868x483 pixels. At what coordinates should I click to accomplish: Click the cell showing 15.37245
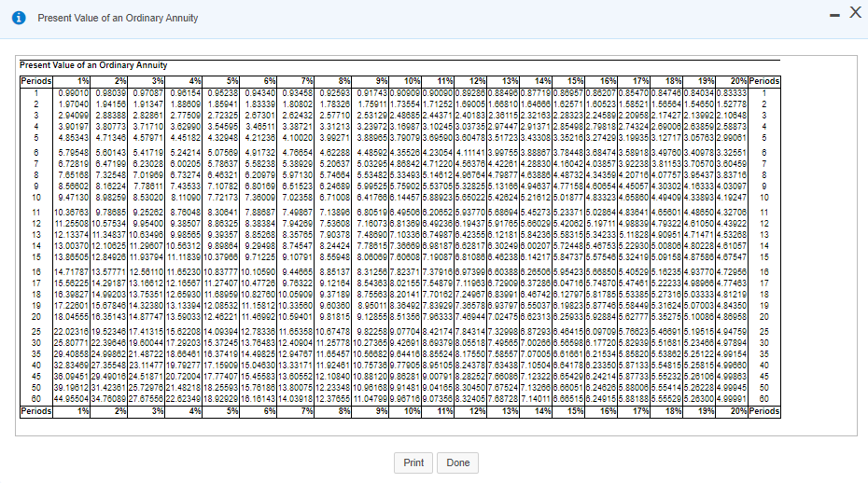(221, 342)
